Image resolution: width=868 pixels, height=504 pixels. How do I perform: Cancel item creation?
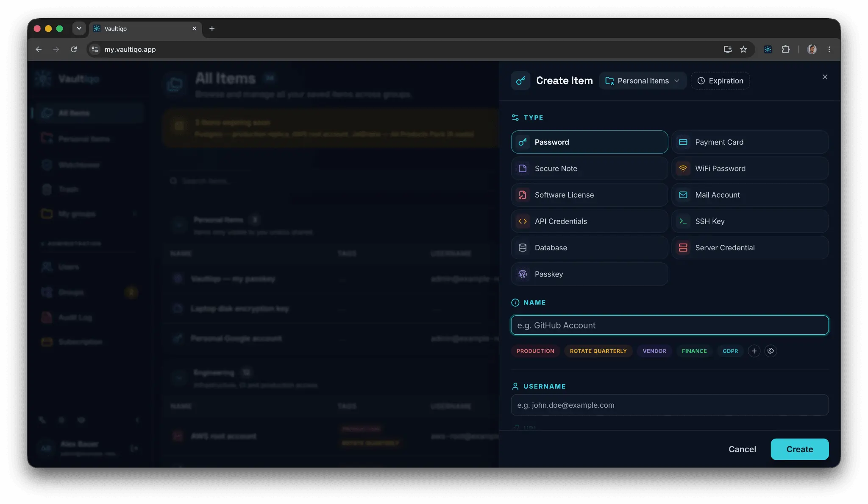click(742, 449)
